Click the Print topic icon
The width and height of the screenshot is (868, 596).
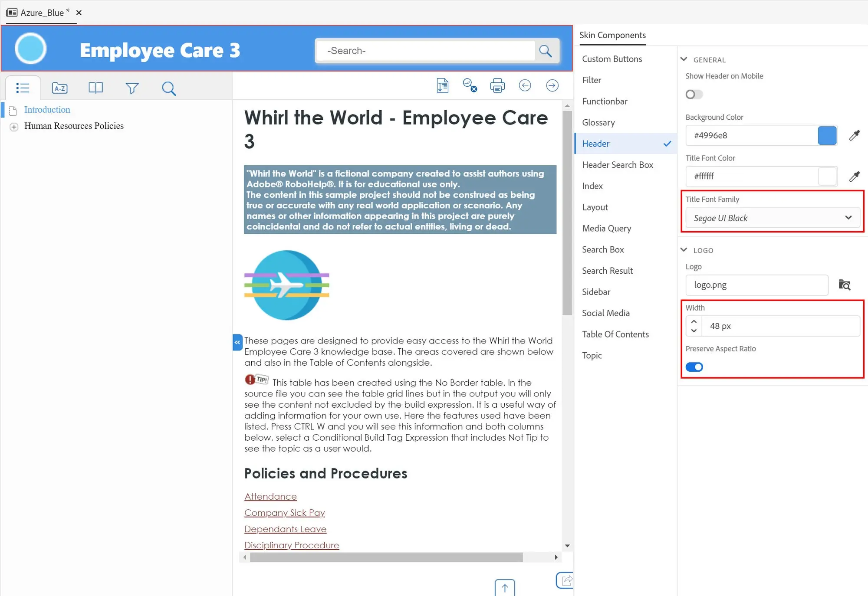tap(497, 85)
